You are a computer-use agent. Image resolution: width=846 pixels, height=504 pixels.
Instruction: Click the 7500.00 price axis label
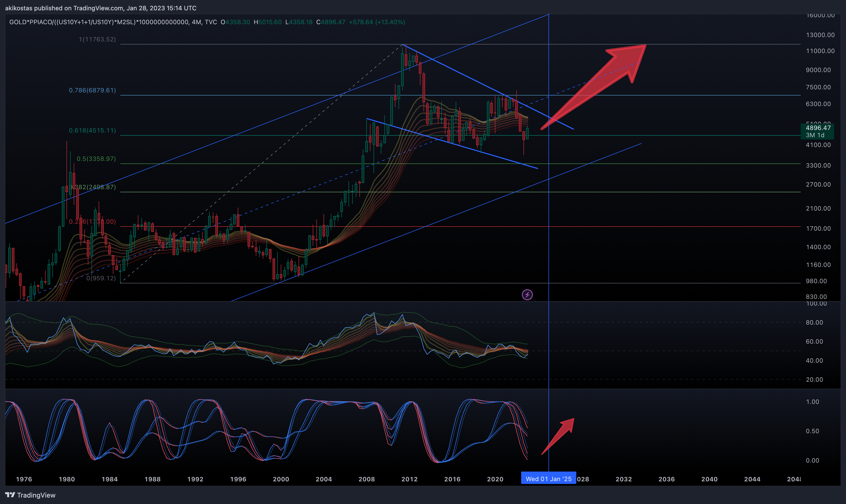pyautogui.click(x=818, y=87)
